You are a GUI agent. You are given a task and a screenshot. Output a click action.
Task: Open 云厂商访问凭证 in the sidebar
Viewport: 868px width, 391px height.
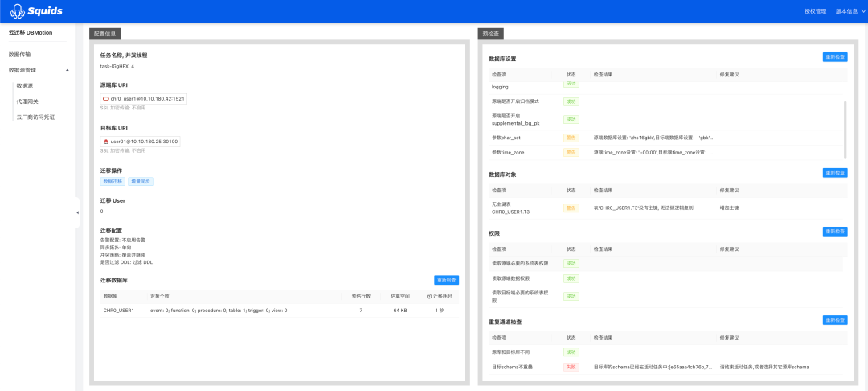tap(36, 117)
